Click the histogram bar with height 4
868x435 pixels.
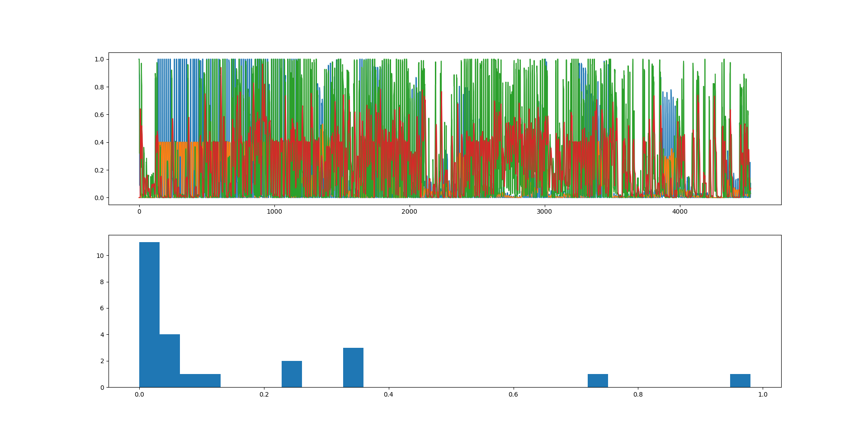pyautogui.click(x=170, y=360)
